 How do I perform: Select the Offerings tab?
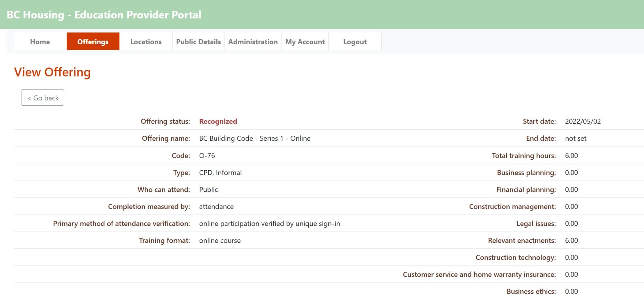click(93, 42)
